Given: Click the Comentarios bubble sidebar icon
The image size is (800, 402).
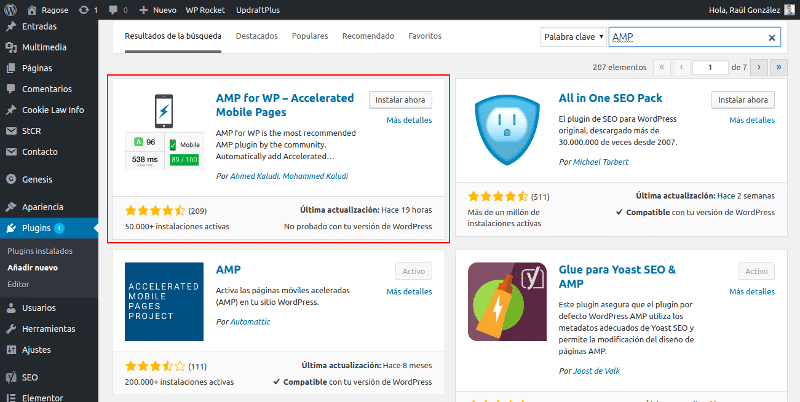Looking at the screenshot, I should click(11, 89).
